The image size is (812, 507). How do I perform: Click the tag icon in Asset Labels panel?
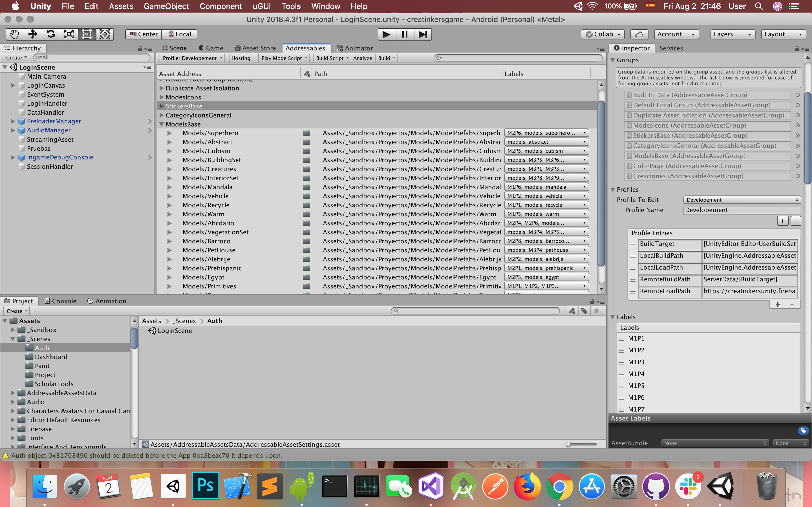[803, 431]
